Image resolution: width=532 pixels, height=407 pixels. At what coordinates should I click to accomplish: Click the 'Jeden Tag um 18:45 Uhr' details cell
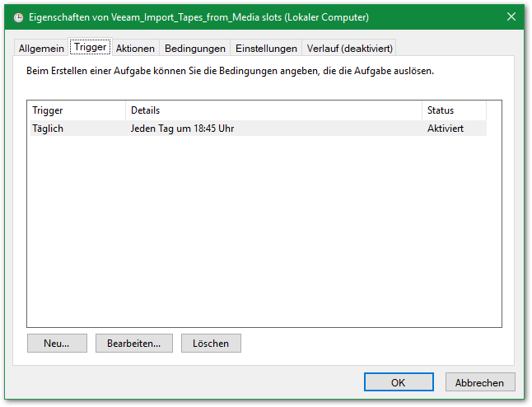point(182,129)
